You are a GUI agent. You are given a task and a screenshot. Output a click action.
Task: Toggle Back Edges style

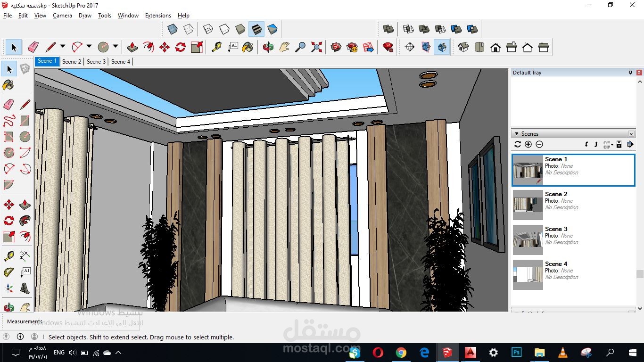coord(188,29)
